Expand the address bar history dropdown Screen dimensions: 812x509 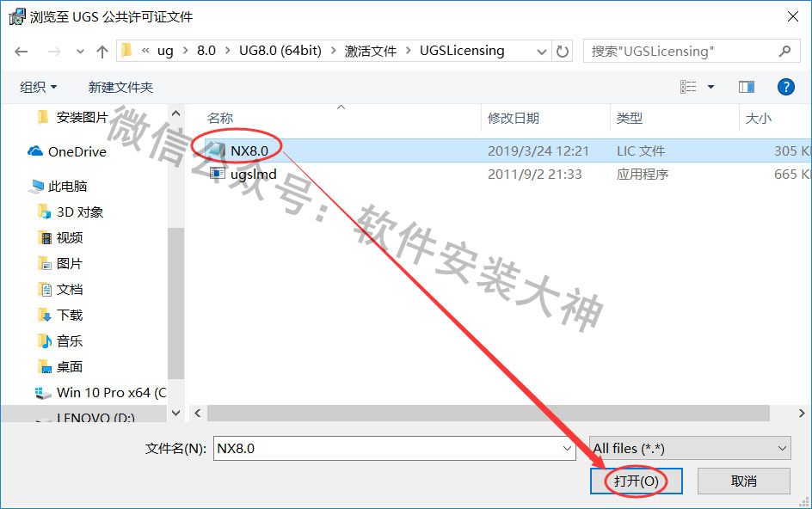pos(542,52)
